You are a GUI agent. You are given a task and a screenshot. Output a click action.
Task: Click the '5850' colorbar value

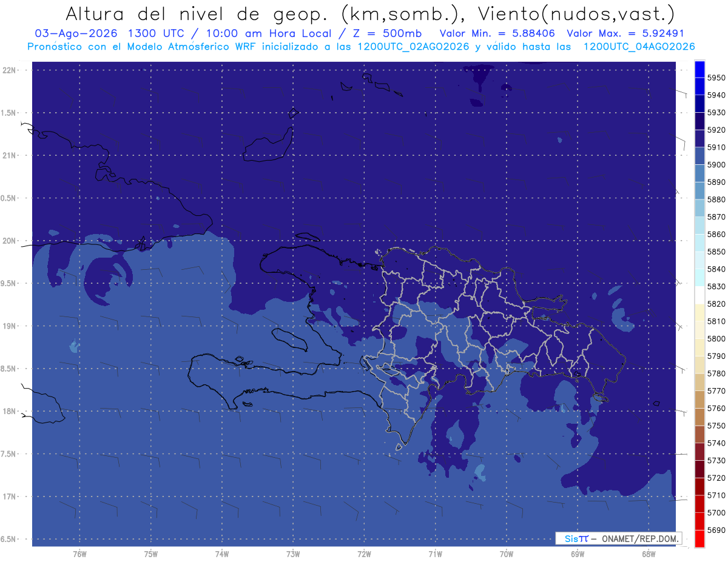pyautogui.click(x=716, y=252)
